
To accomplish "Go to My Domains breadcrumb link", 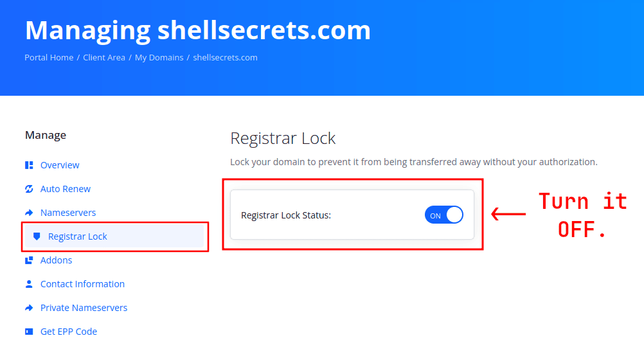I will [159, 58].
